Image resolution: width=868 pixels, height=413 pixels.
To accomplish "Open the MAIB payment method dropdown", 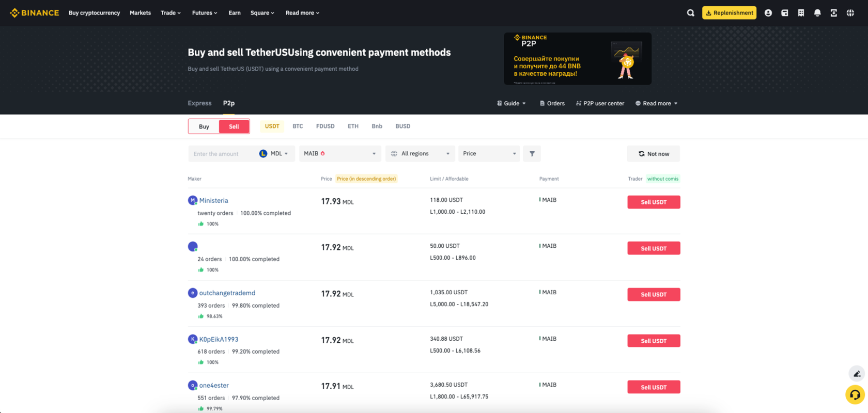I will [x=340, y=153].
